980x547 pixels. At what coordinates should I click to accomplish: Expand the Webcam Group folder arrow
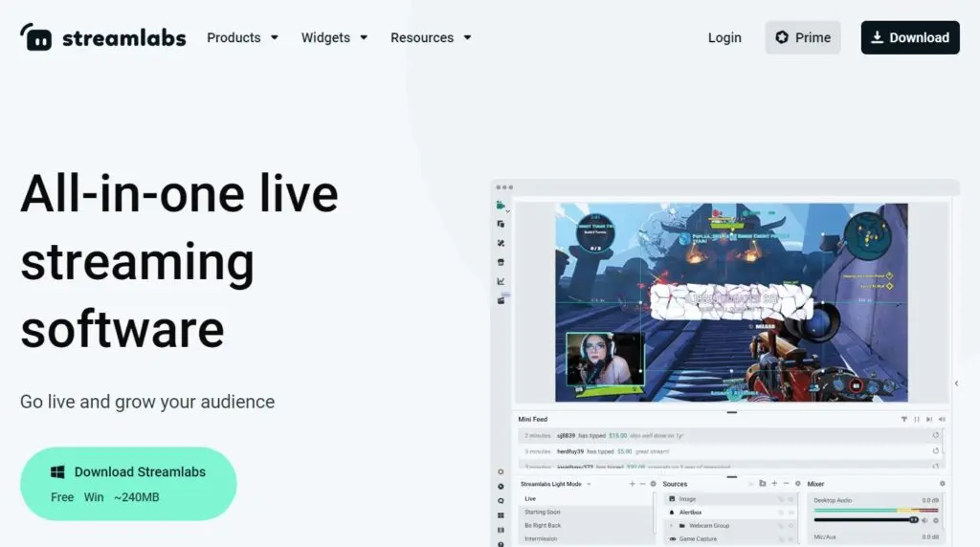(671, 526)
